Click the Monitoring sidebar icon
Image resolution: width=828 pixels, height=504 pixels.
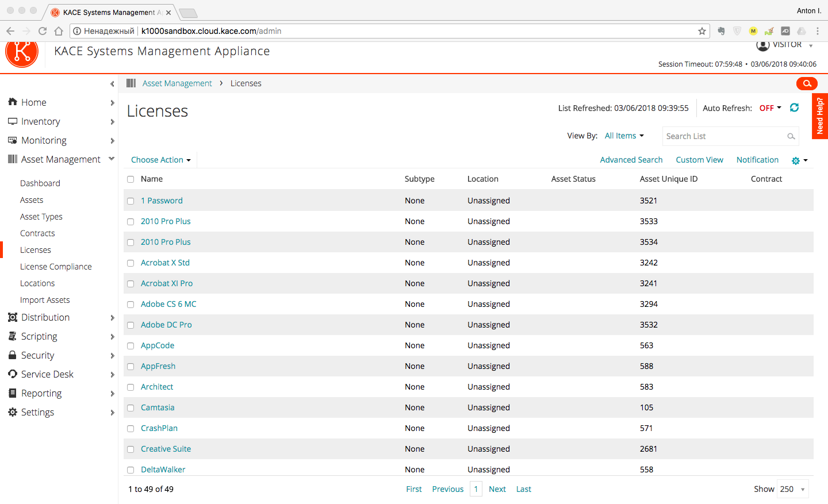[13, 140]
